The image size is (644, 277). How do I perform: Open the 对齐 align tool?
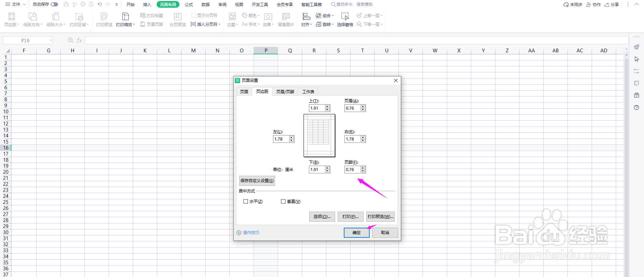(307, 19)
